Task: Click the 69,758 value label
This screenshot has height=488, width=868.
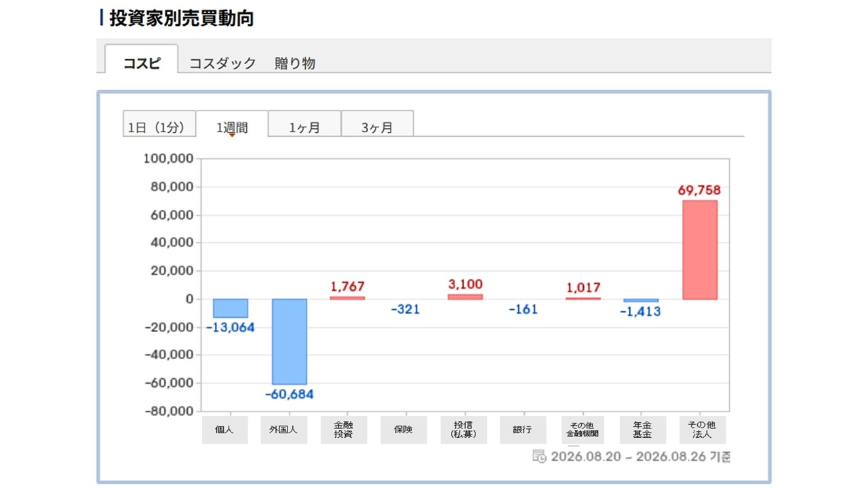Action: pos(699,190)
